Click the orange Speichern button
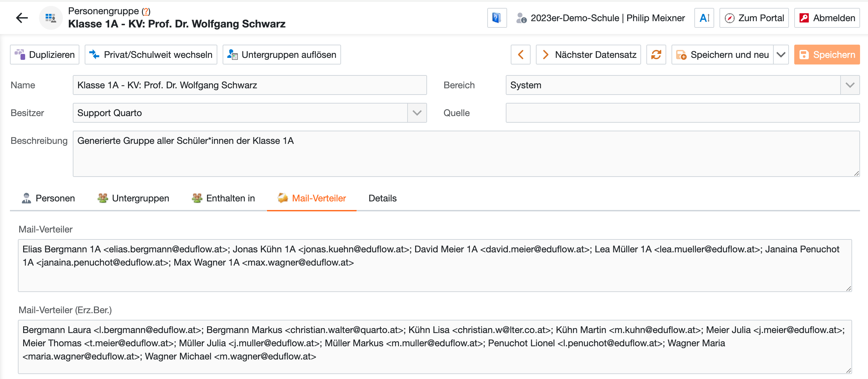The width and height of the screenshot is (868, 379). (x=827, y=55)
